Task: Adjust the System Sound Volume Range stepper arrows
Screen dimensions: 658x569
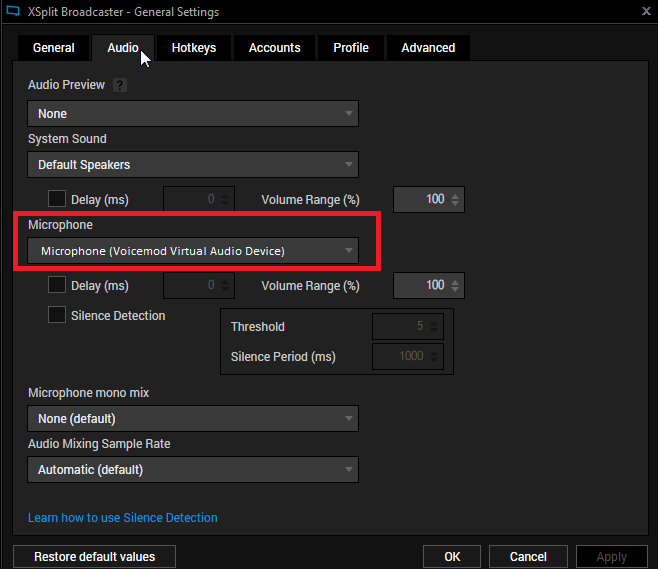Action: coord(455,200)
